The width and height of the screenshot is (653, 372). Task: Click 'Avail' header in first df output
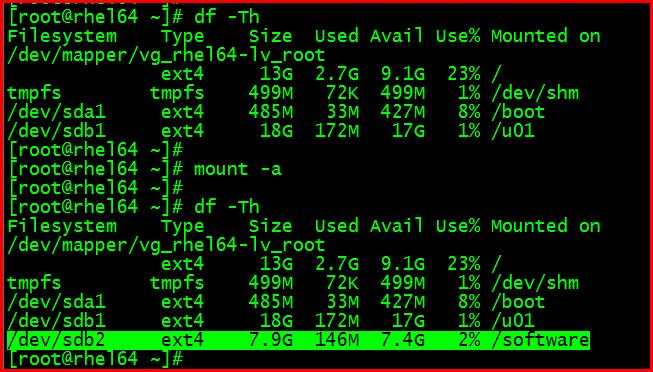pos(396,36)
